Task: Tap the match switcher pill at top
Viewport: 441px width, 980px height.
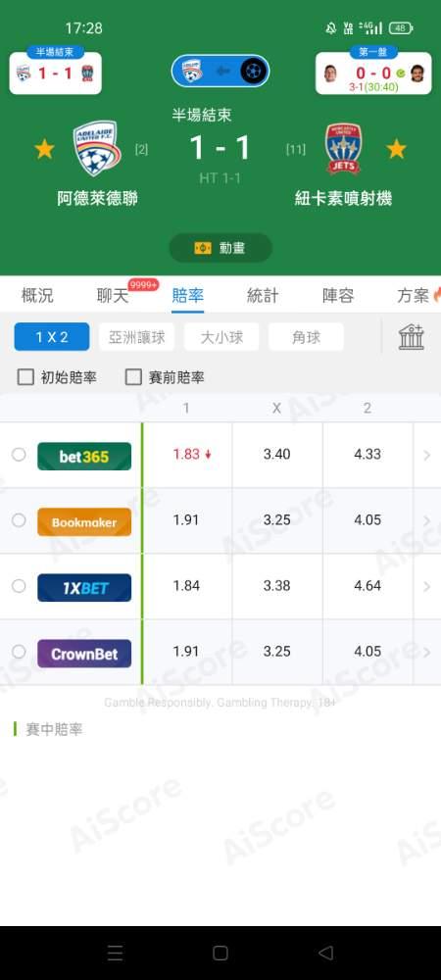Action: [220, 71]
